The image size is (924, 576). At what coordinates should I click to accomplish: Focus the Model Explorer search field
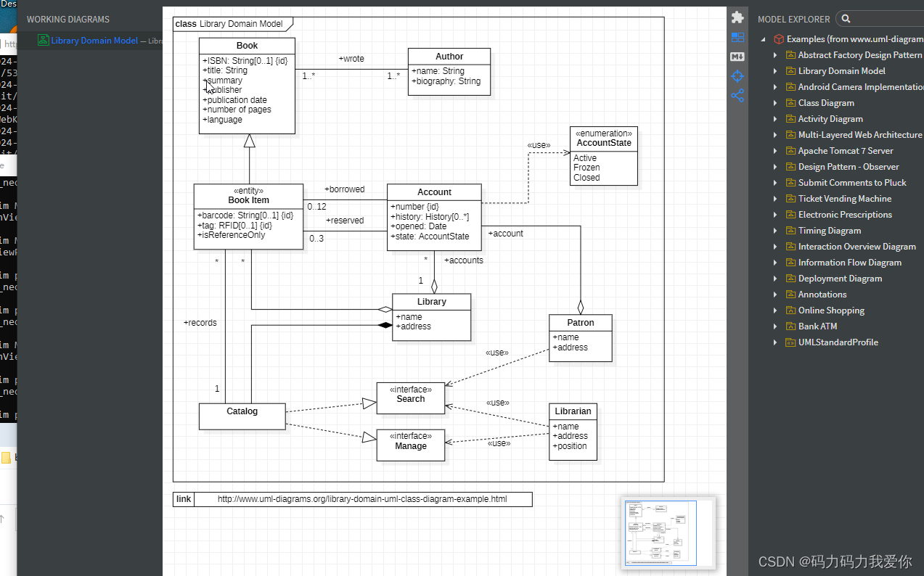point(880,19)
